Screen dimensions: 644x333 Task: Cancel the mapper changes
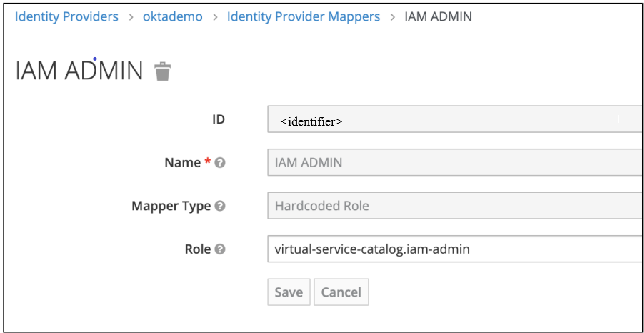tap(341, 292)
